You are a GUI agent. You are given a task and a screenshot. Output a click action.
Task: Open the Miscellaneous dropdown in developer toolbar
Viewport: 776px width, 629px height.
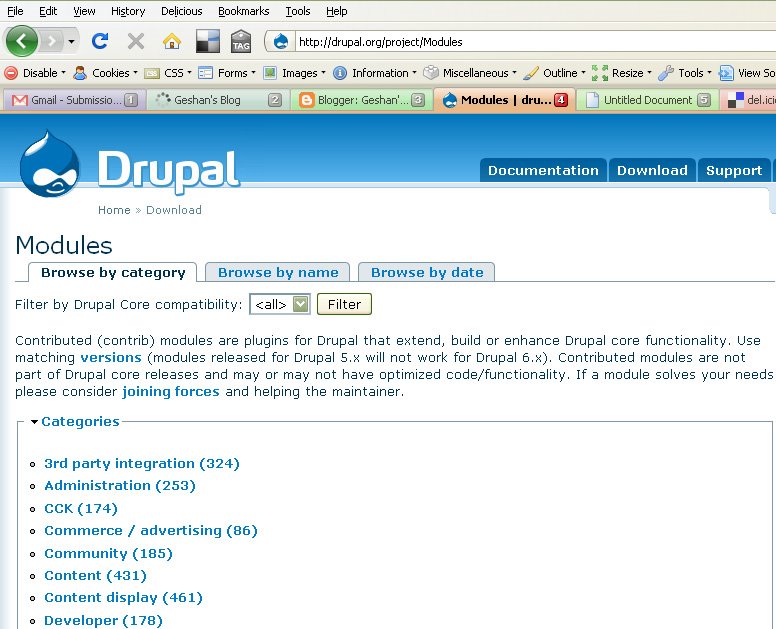pos(470,73)
